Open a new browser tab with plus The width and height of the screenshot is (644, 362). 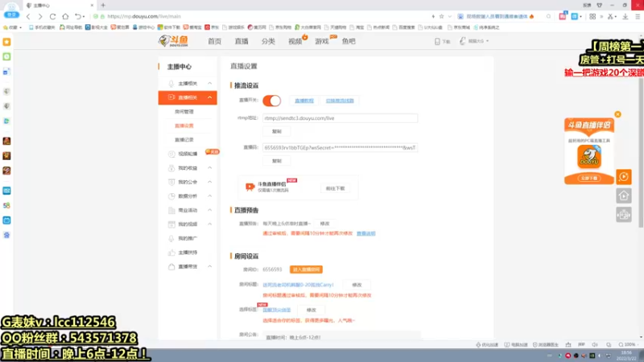[x=103, y=6]
